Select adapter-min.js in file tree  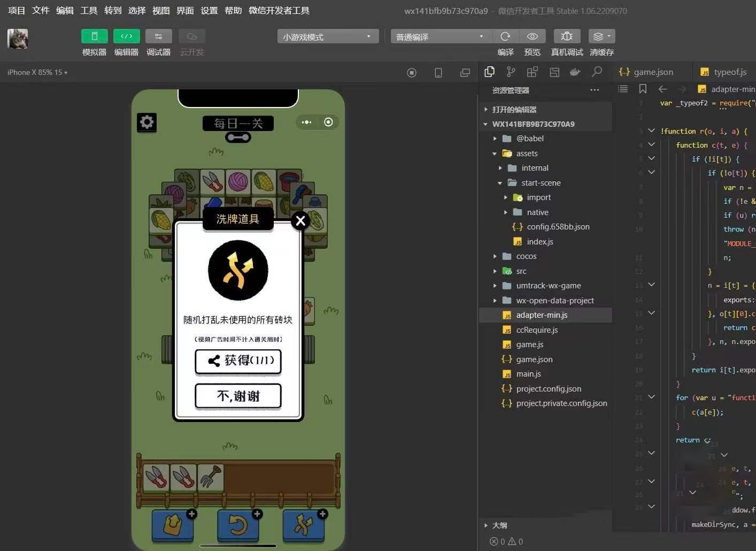(x=545, y=315)
